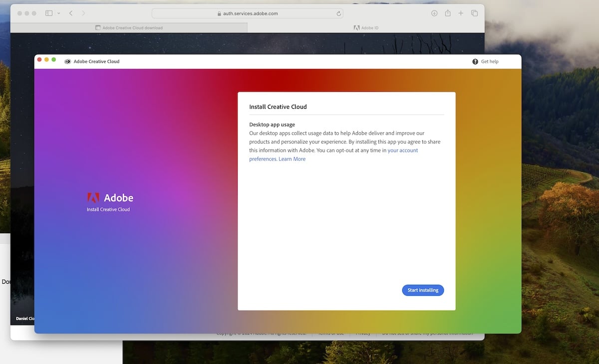Click the Get help question mark icon
This screenshot has width=599, height=364.
click(475, 61)
